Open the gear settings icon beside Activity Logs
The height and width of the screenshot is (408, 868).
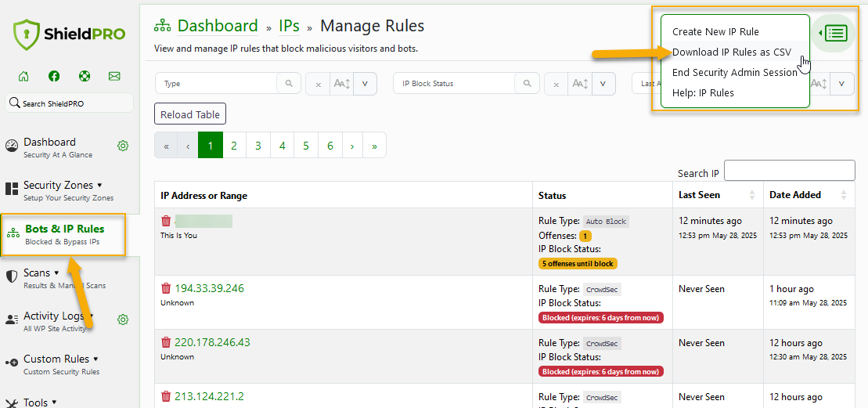(x=123, y=320)
